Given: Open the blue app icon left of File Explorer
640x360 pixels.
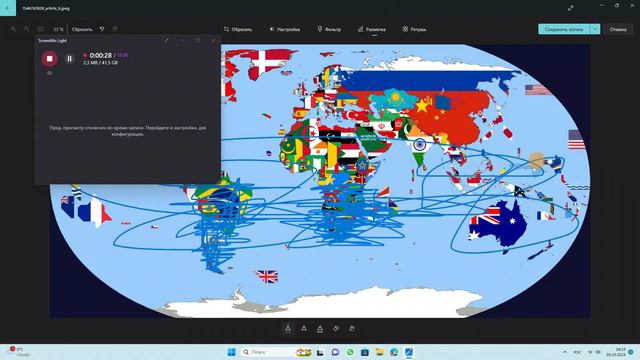Looking at the screenshot, I should [x=364, y=352].
